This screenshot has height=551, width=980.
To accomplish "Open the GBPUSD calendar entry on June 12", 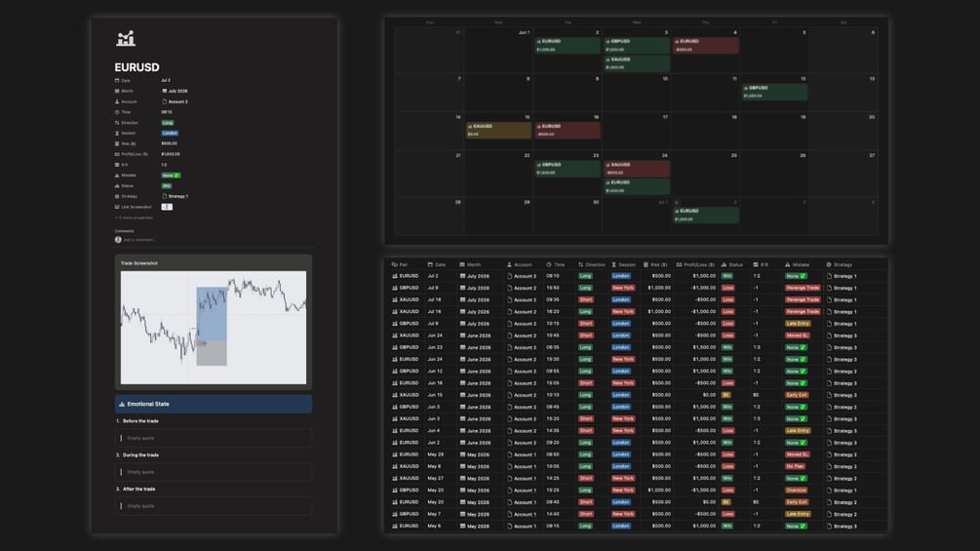I will (x=774, y=92).
